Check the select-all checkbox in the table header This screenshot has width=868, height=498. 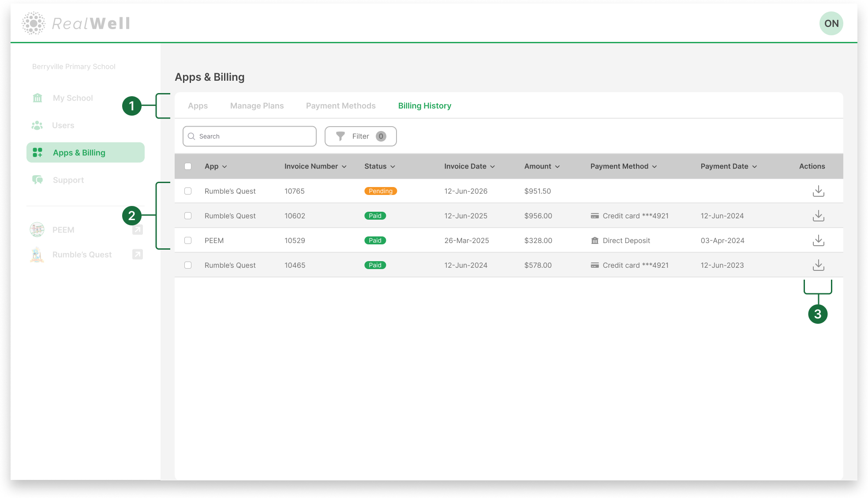tap(188, 166)
